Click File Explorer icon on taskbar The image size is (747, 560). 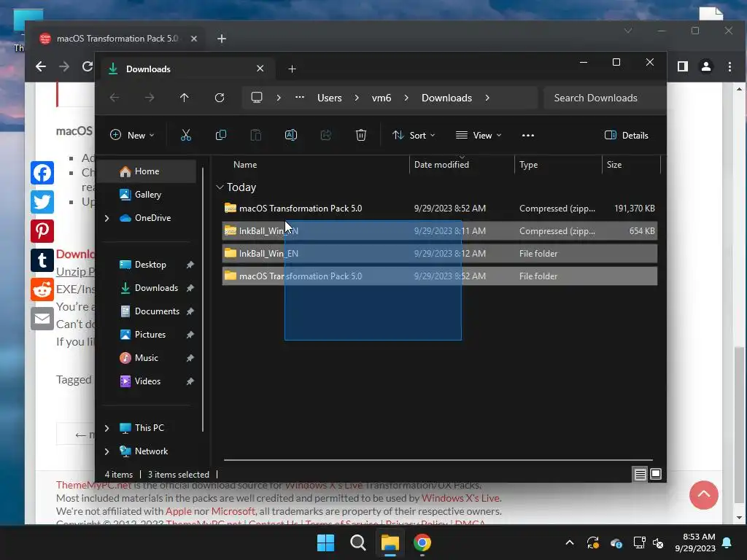click(x=390, y=542)
